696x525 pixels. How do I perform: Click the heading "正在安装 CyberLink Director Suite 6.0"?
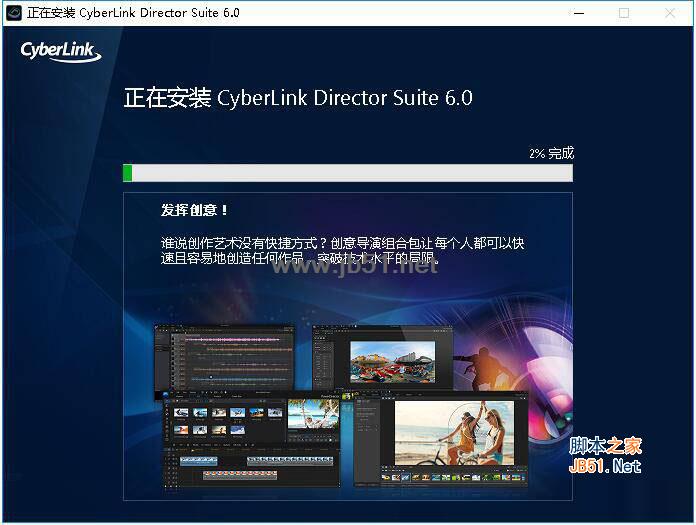coord(298,98)
